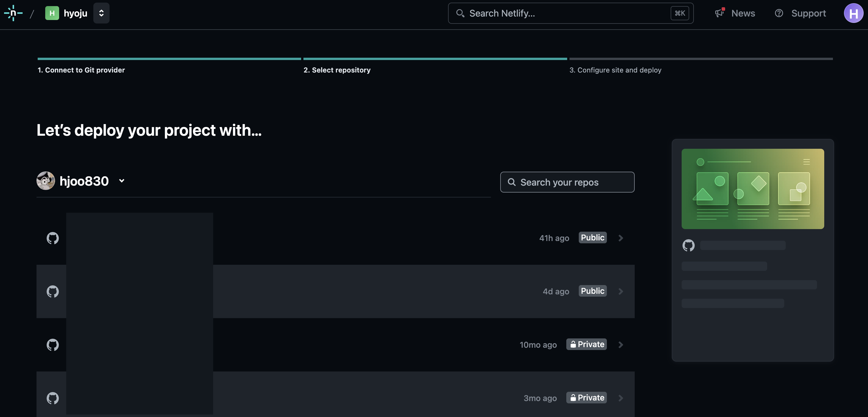Click GitHub icon of the 4d ago repo
This screenshot has width=868, height=417.
pyautogui.click(x=52, y=291)
